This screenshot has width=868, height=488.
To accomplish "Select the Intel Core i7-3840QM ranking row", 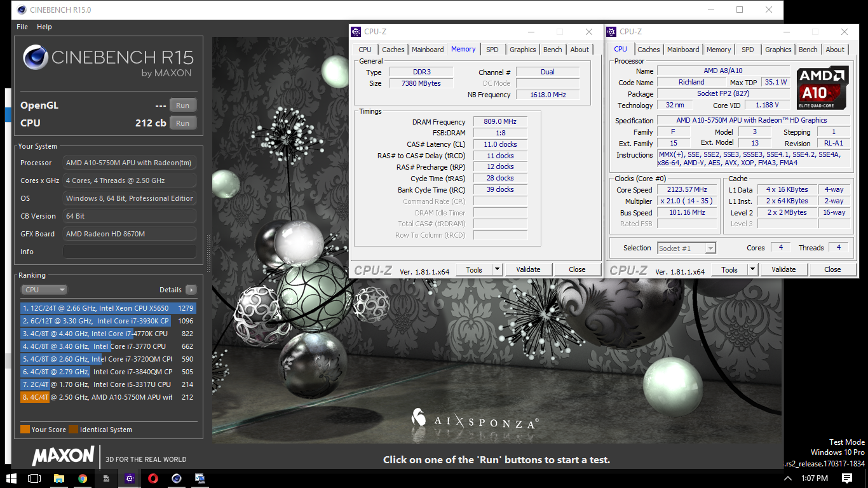I will tap(108, 372).
